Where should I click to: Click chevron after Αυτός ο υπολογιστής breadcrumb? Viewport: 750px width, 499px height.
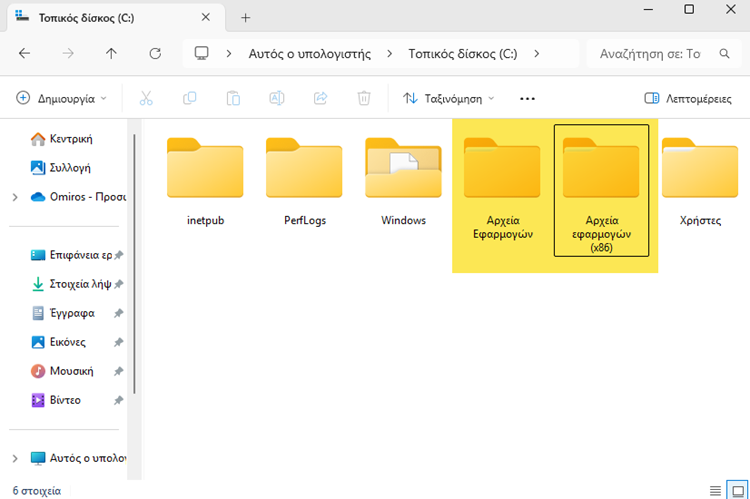coord(389,54)
